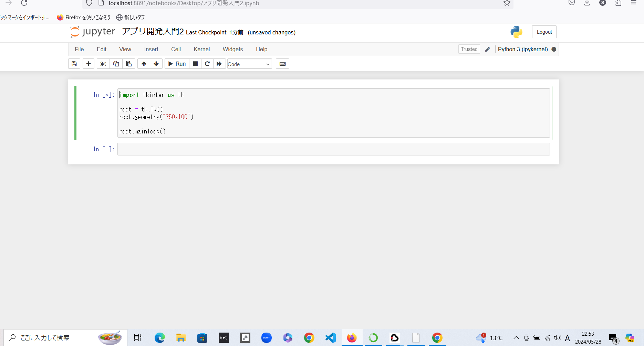Viewport: 644px width, 346px height.
Task: Click the Last Checkpoint status text
Action: coord(215,32)
